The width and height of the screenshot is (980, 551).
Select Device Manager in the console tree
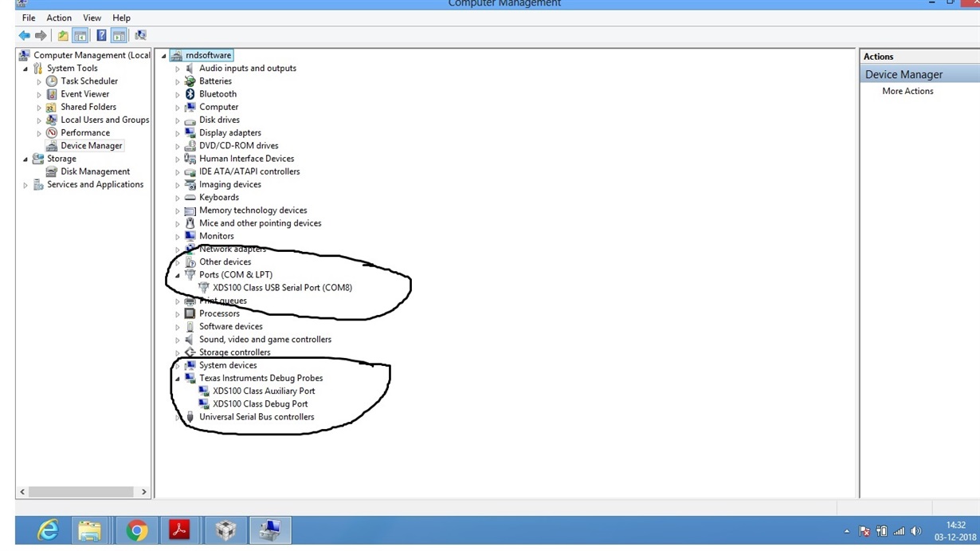(92, 146)
